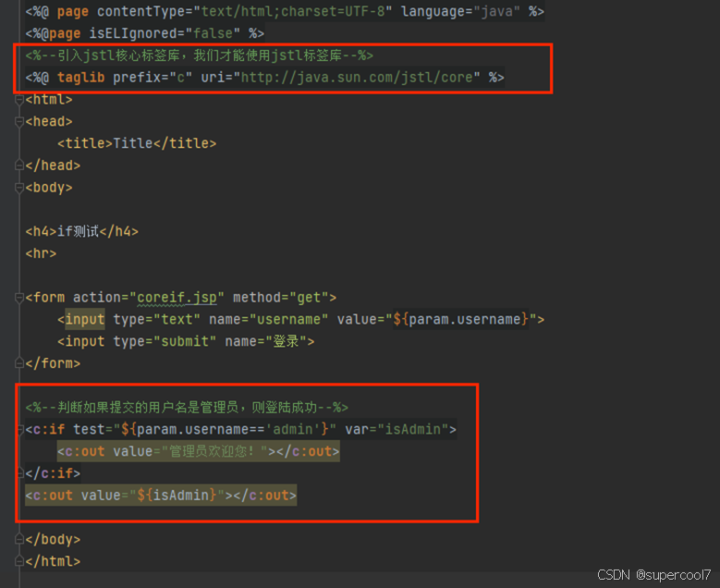720x588 pixels.
Task: Click the comment about admin username check
Action: (187, 408)
